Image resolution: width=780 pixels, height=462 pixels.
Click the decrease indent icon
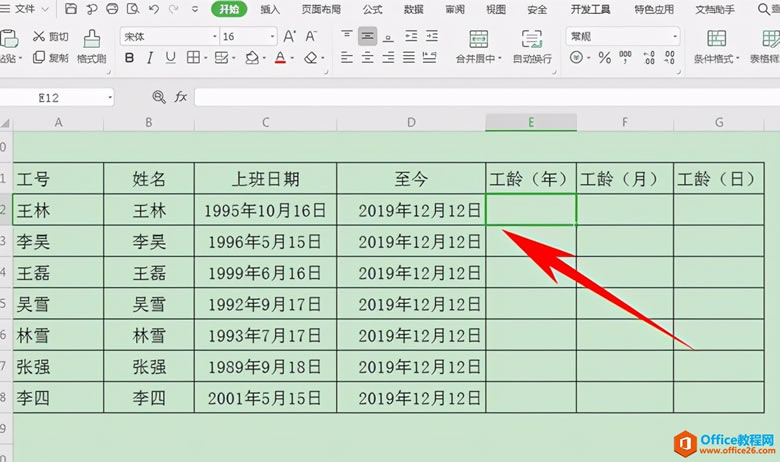pyautogui.click(x=411, y=36)
